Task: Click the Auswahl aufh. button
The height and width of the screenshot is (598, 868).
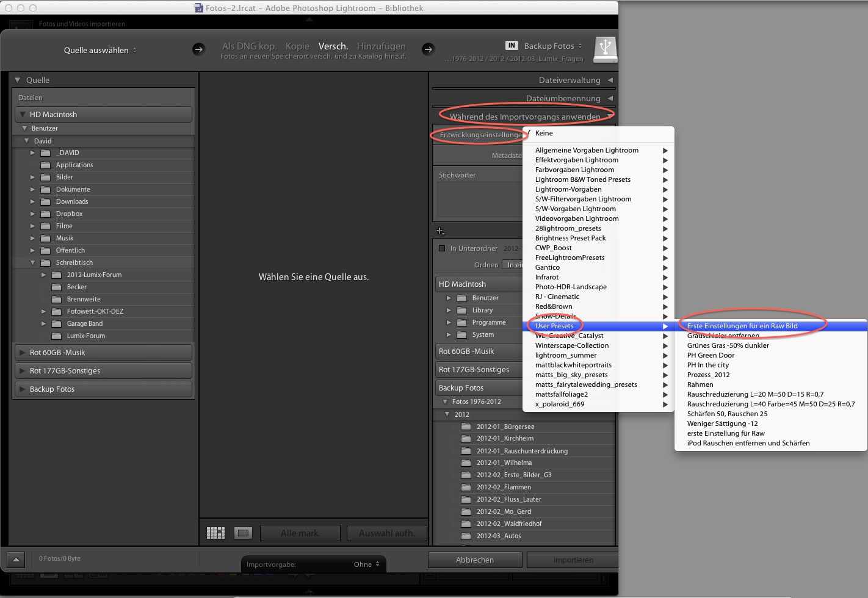Action: click(386, 533)
